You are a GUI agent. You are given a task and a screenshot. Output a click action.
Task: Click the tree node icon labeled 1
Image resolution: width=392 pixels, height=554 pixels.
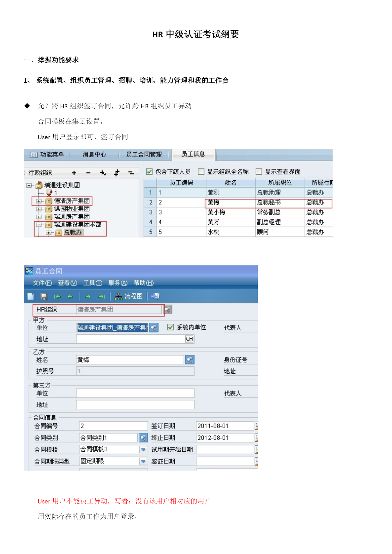click(x=49, y=192)
